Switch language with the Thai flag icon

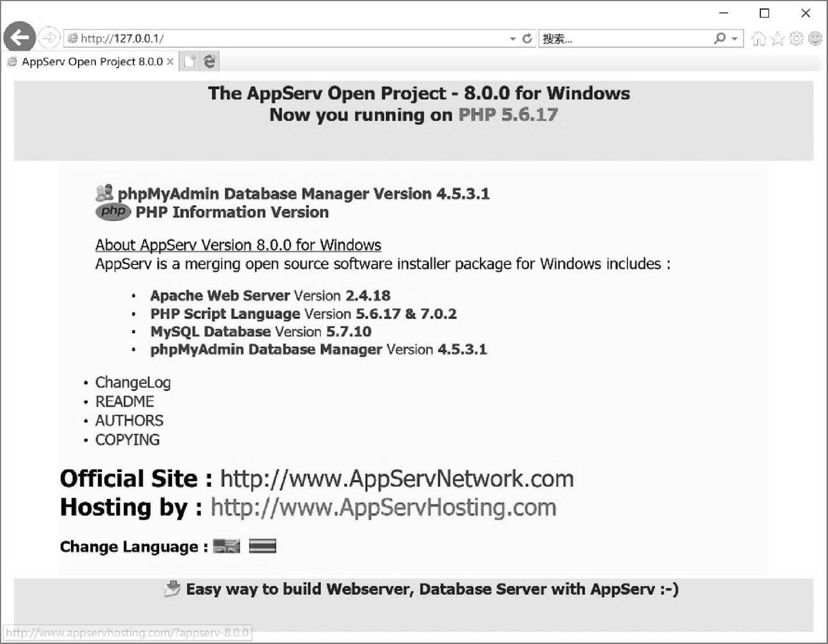pos(262,546)
